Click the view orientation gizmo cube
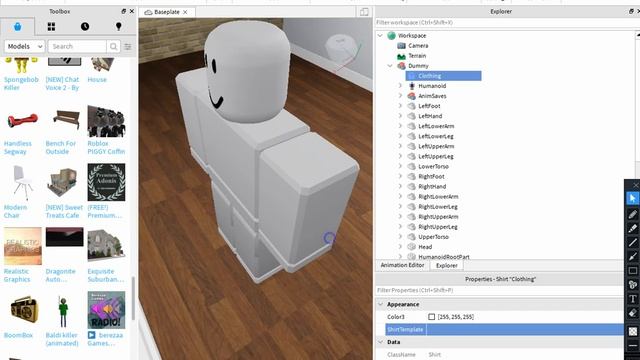The height and width of the screenshot is (360, 640). (341, 47)
